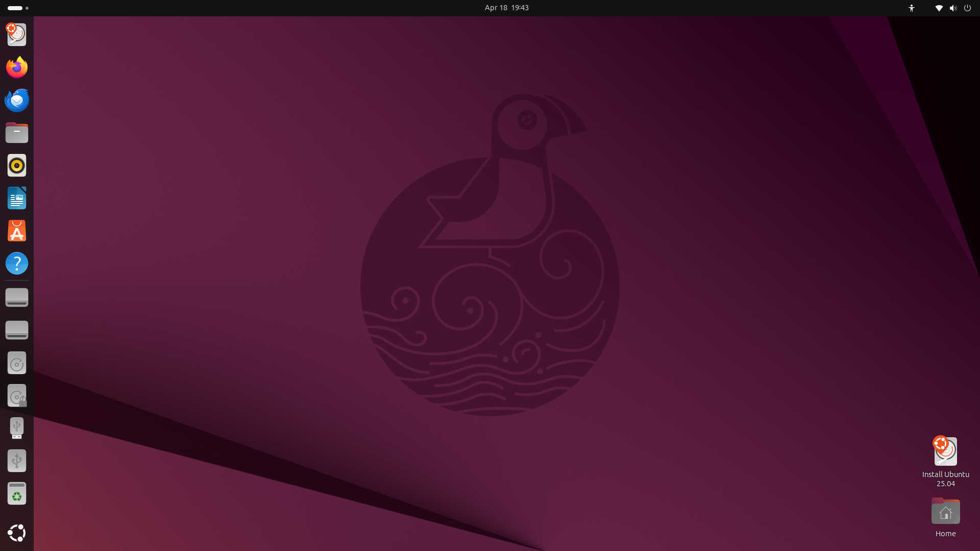Screen dimensions: 980x551
Task: Open calendar via Apr 18 19:43 clock
Action: coord(506,8)
